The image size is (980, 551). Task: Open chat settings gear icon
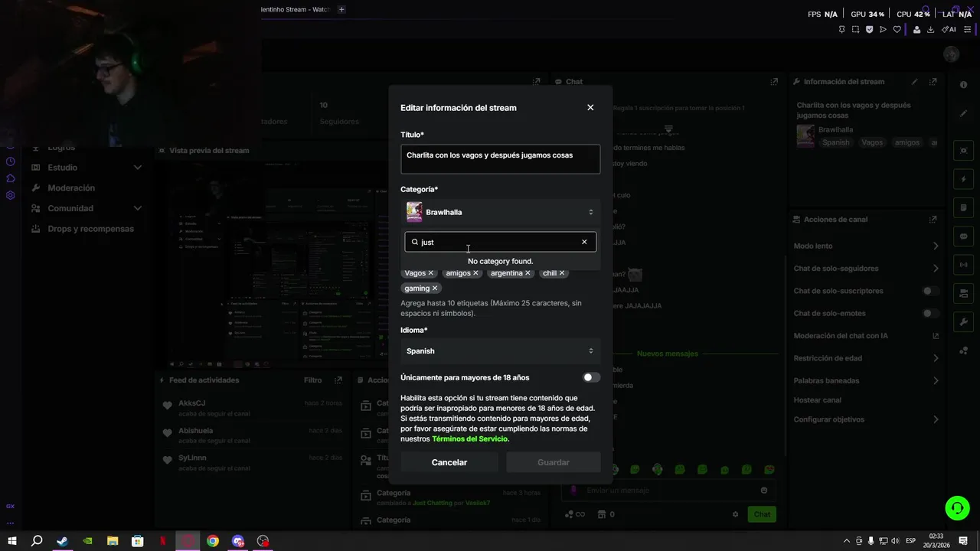coord(736,514)
